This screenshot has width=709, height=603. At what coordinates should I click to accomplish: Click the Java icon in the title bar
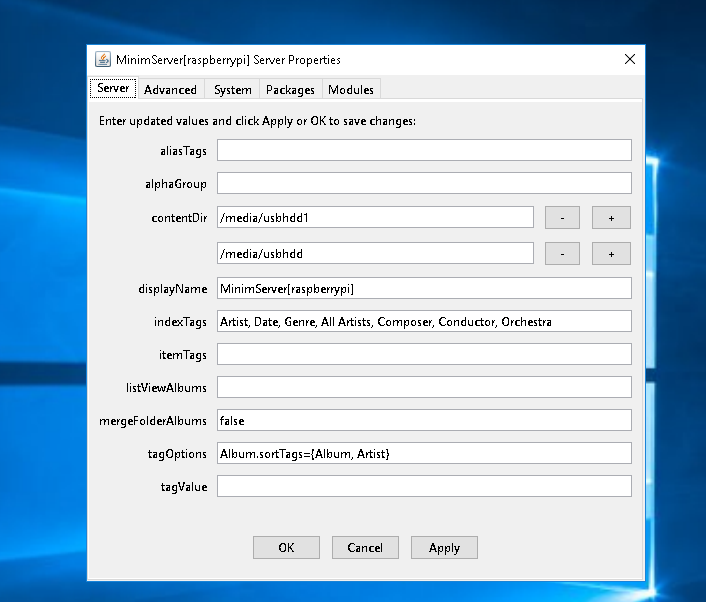(103, 60)
